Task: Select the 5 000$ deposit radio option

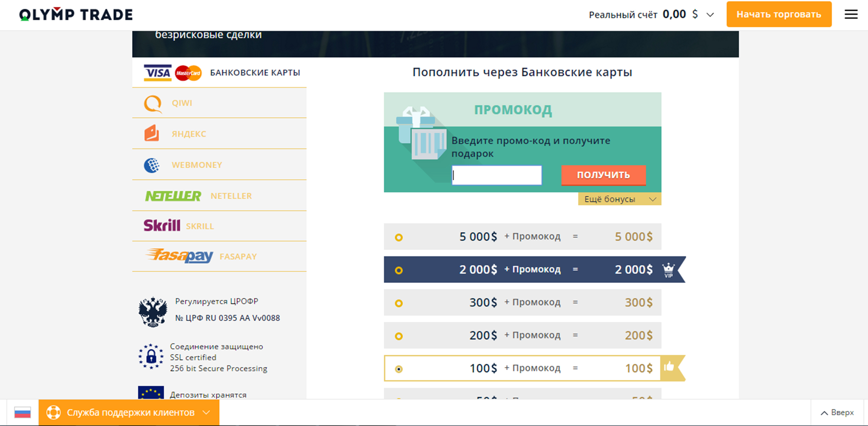Action: coord(399,237)
